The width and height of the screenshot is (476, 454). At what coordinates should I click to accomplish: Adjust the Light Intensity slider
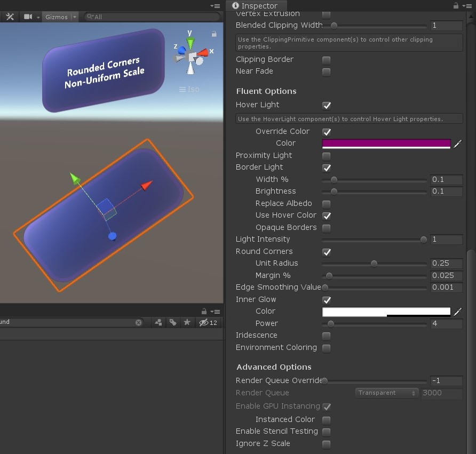point(374,240)
